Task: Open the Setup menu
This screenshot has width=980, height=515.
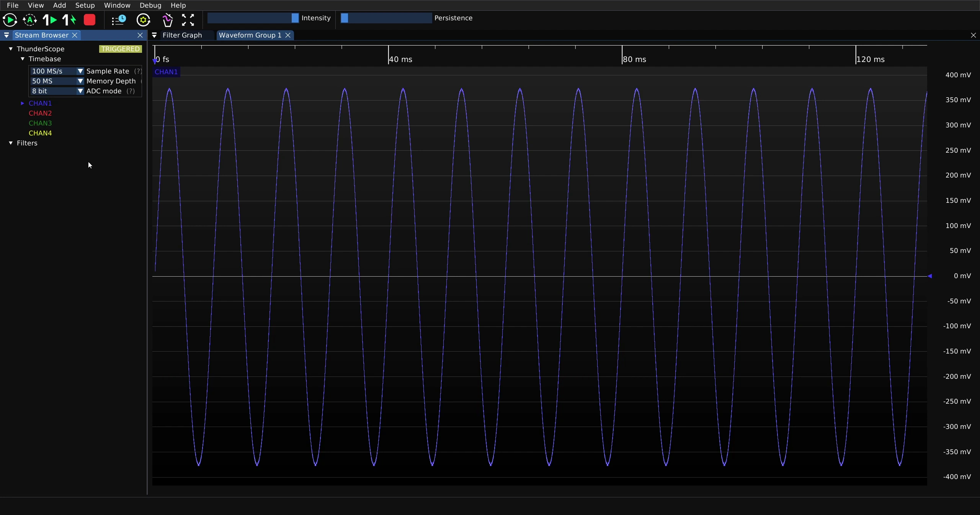Action: point(85,5)
